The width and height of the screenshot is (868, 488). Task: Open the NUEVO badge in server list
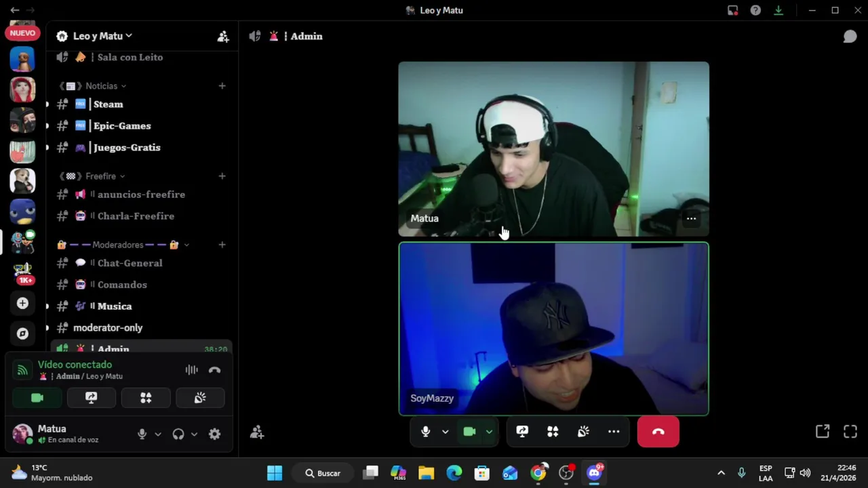(22, 33)
